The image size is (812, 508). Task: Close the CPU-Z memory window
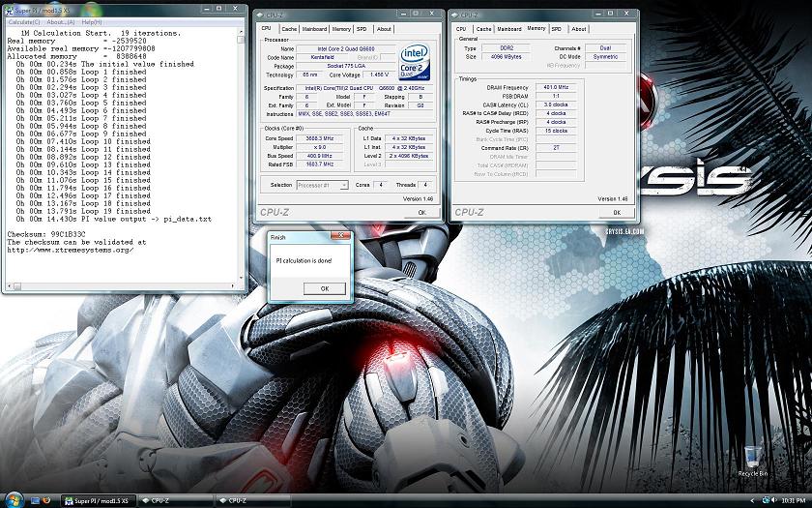[x=626, y=14]
